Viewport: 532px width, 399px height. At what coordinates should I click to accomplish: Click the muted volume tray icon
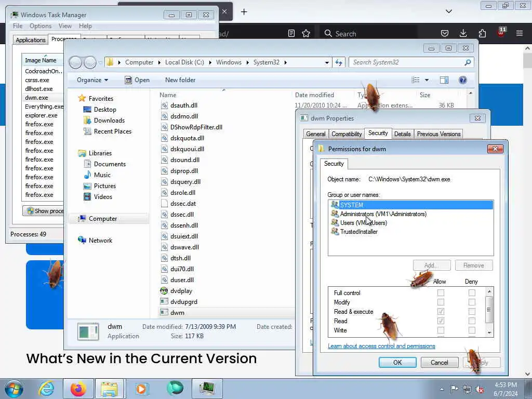pyautogui.click(x=480, y=390)
